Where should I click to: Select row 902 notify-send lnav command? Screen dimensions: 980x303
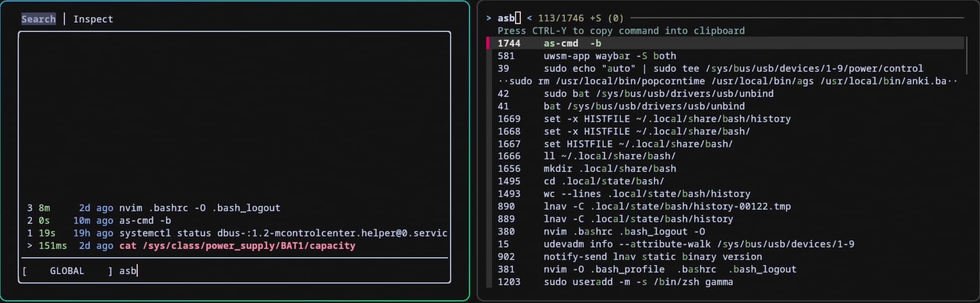(725, 257)
